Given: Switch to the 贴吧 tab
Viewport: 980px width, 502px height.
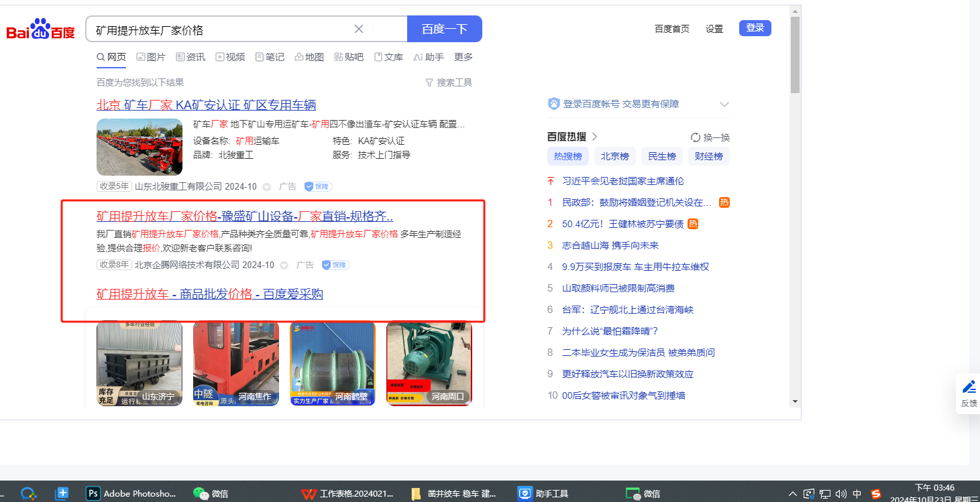Looking at the screenshot, I should point(349,57).
